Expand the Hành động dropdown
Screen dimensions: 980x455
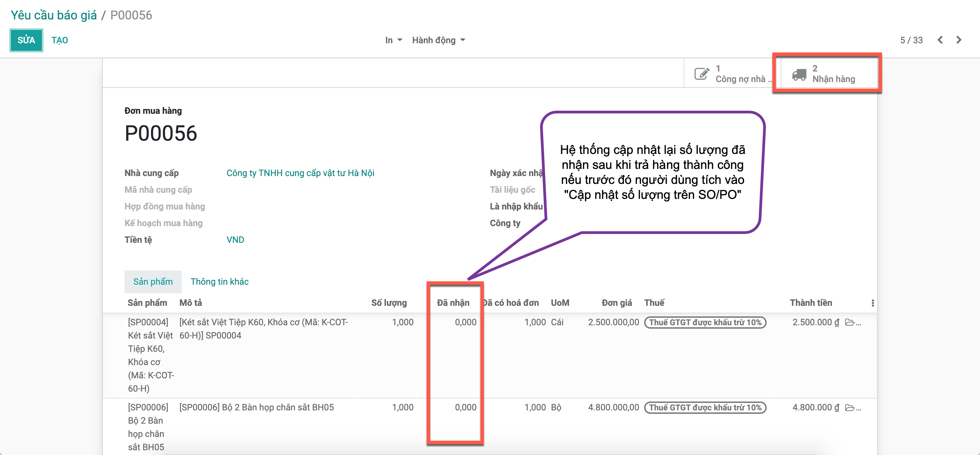438,40
